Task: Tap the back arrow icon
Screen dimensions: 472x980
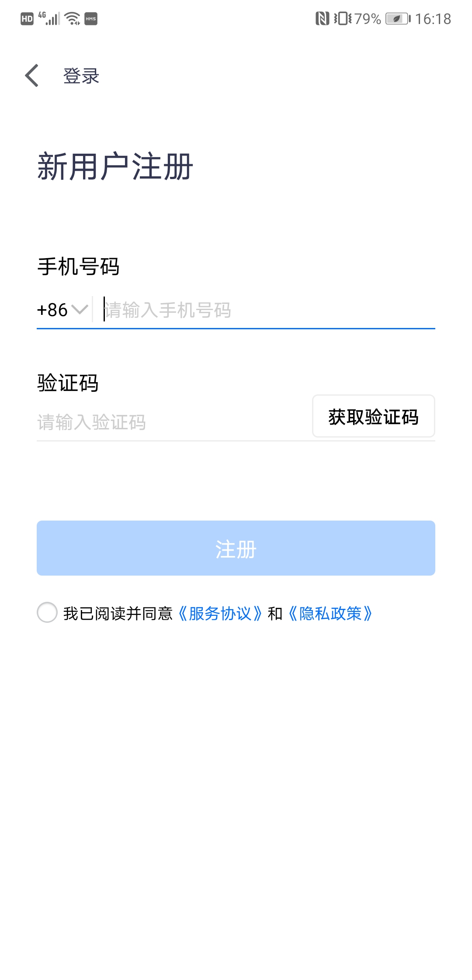Action: click(32, 76)
